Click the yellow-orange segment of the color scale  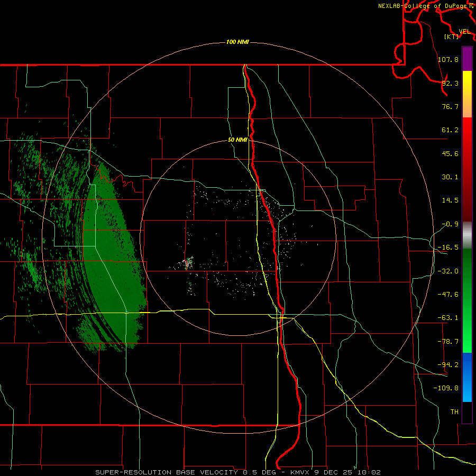pyautogui.click(x=467, y=94)
